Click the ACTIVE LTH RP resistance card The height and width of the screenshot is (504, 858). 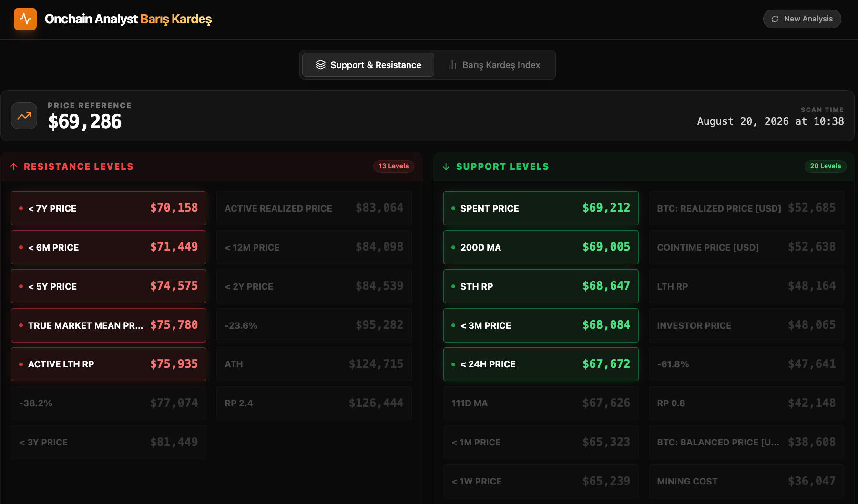(109, 364)
